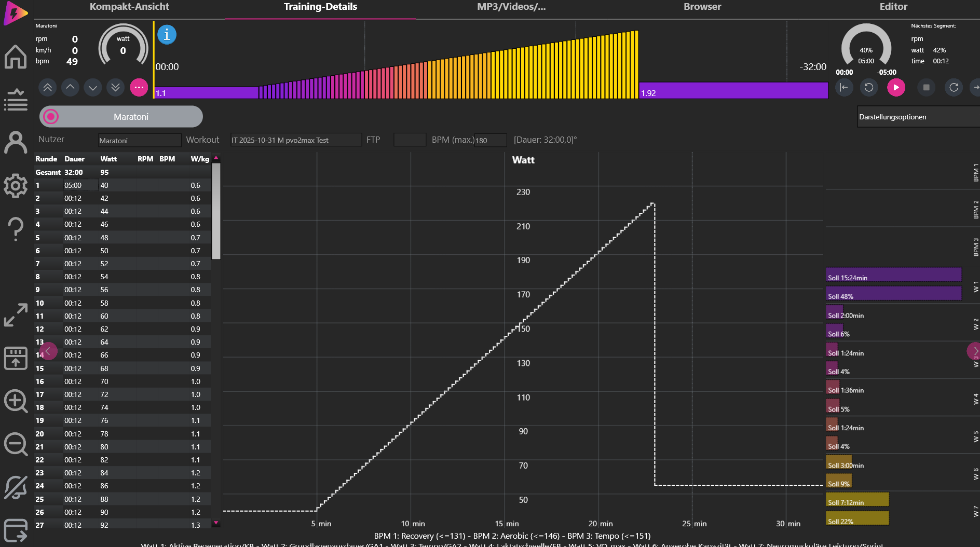The width and height of the screenshot is (980, 547).
Task: Toggle the muted notification bell icon
Action: point(16,487)
